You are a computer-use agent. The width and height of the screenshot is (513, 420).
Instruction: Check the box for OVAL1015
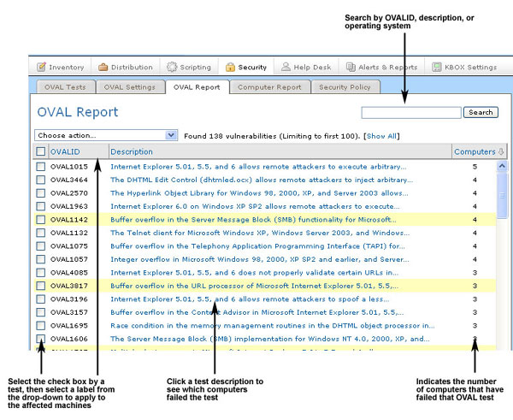click(x=41, y=167)
